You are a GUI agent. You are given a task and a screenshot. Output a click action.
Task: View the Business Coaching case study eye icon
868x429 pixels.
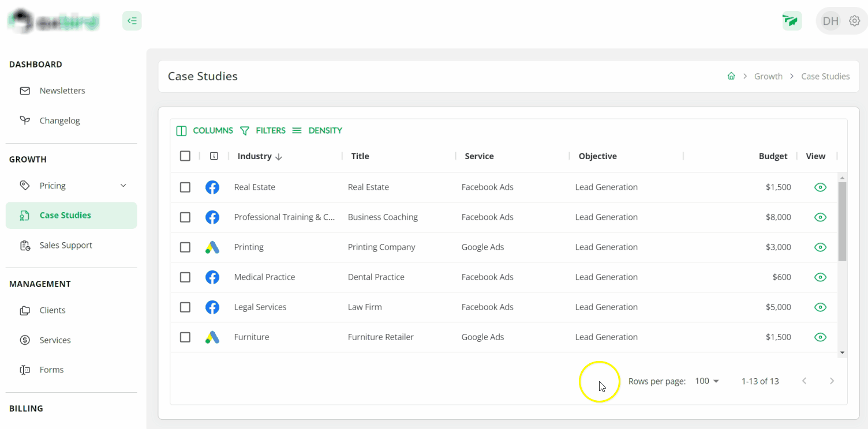[x=820, y=217]
